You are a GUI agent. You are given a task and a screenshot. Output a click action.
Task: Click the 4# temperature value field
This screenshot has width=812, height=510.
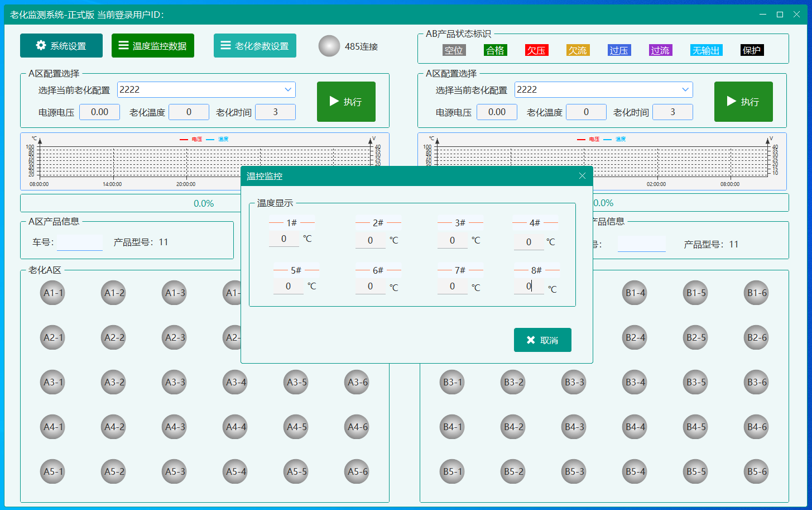529,242
